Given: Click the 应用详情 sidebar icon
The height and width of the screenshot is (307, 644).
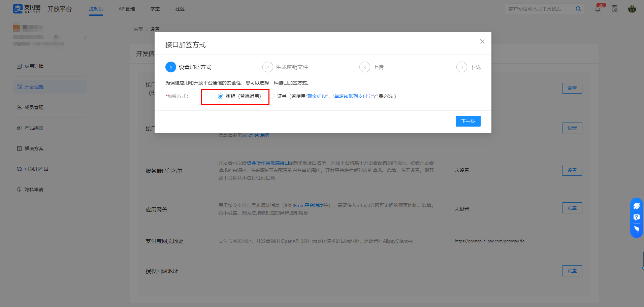Looking at the screenshot, I should click(x=19, y=66).
